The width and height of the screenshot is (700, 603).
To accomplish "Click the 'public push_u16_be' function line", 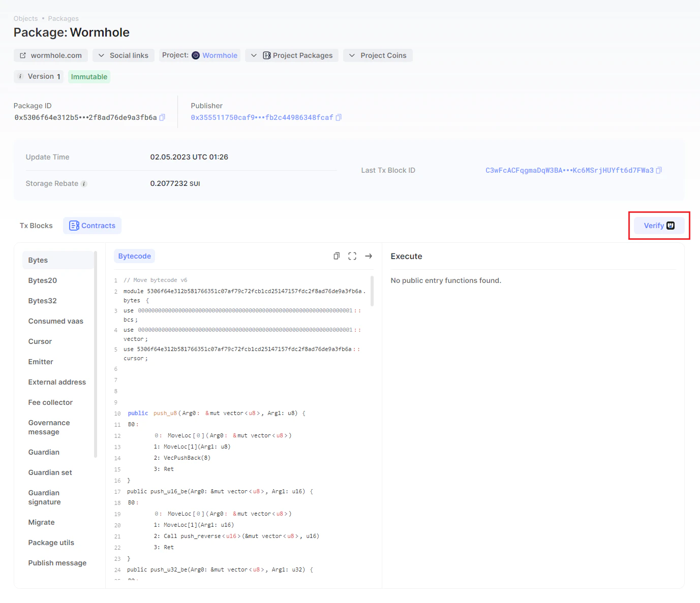I will [x=220, y=492].
